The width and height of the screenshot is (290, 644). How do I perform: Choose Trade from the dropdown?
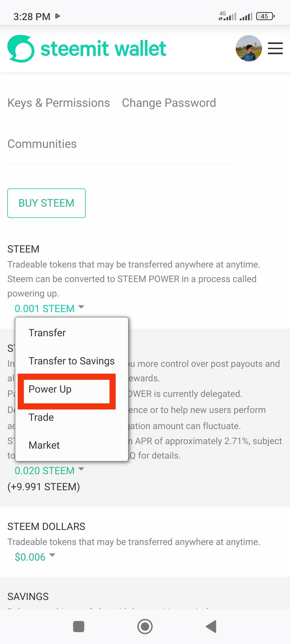coord(41,417)
